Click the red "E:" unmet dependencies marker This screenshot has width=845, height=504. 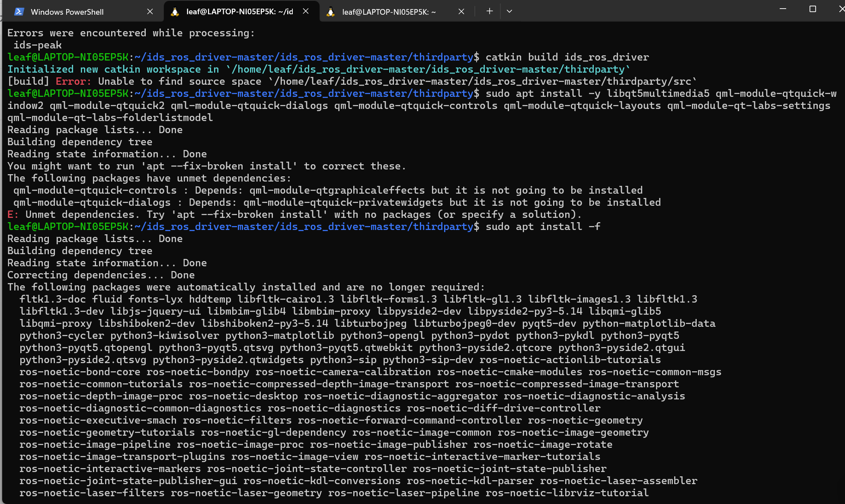tap(13, 214)
